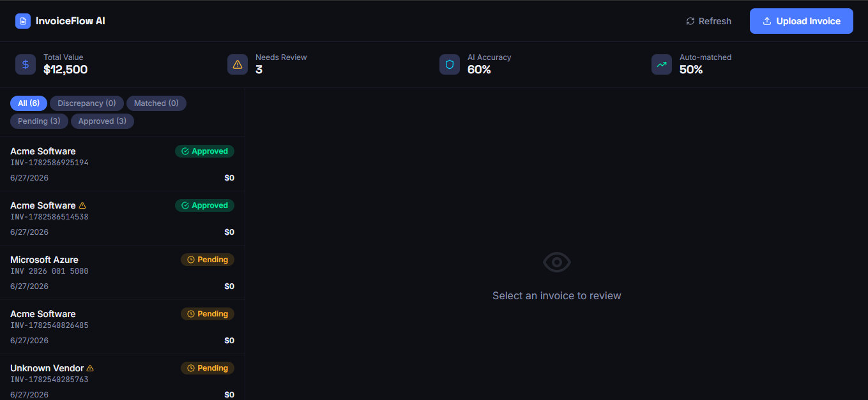The height and width of the screenshot is (400, 868).
Task: Refresh the invoice list
Action: [709, 21]
